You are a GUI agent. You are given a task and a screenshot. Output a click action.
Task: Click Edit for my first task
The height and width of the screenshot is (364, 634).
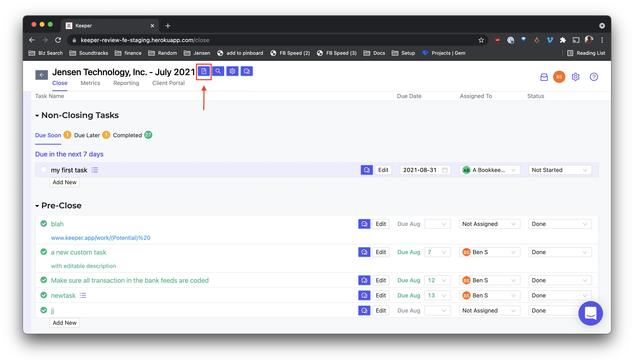click(383, 170)
